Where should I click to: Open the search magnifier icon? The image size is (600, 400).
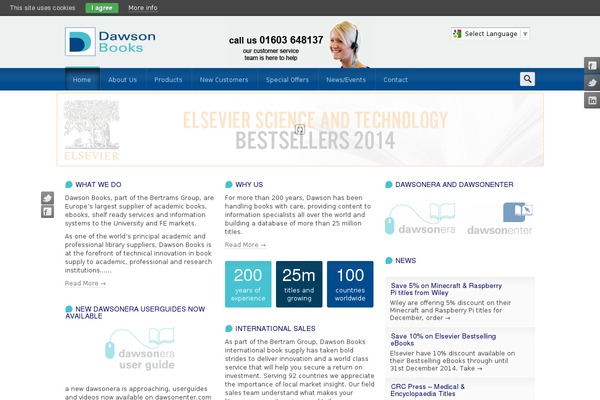coord(527,79)
